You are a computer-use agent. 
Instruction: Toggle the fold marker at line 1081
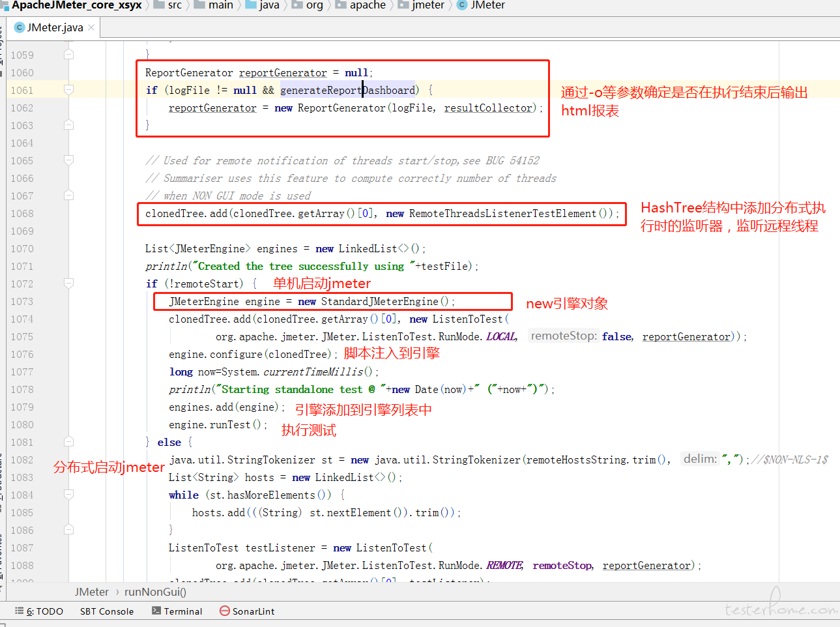(68, 442)
